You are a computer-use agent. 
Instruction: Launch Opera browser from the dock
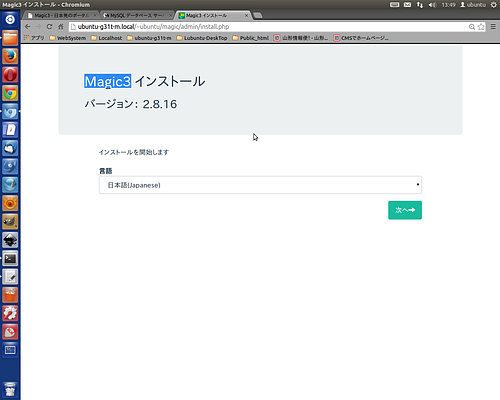[10, 75]
